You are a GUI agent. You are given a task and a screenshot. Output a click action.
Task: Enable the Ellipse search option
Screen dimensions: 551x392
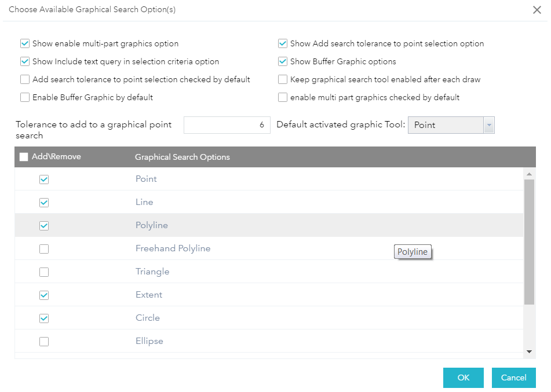(43, 341)
